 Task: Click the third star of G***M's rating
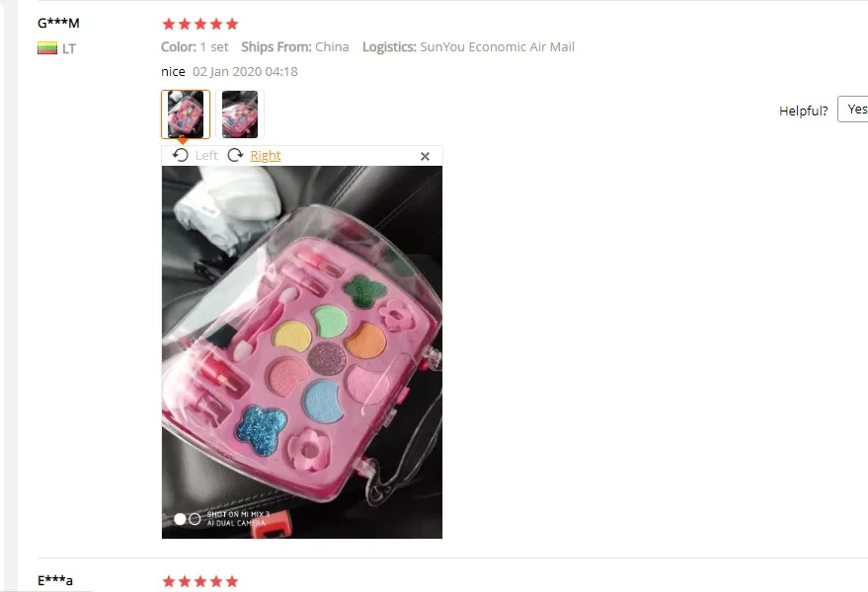(200, 24)
